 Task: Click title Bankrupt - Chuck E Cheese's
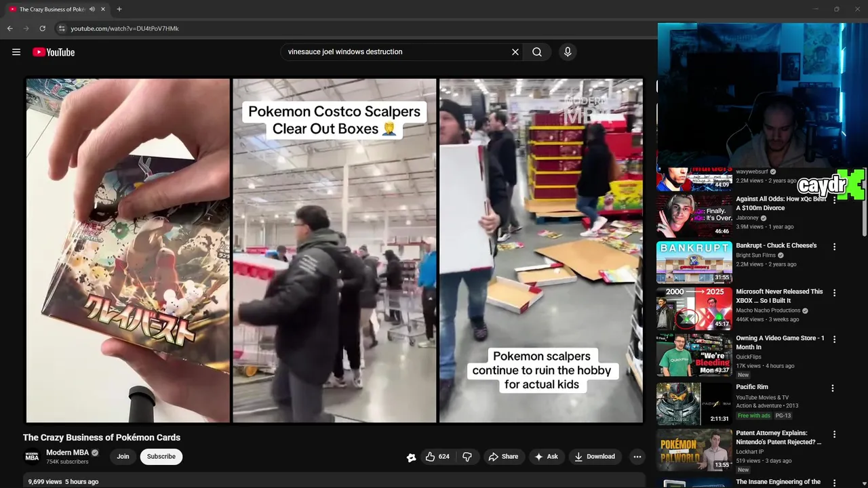coord(776,245)
